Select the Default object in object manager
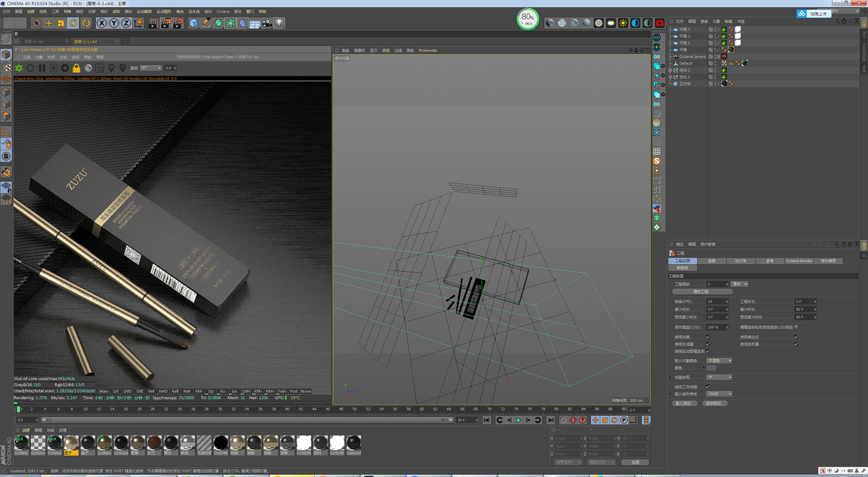 pyautogui.click(x=686, y=63)
